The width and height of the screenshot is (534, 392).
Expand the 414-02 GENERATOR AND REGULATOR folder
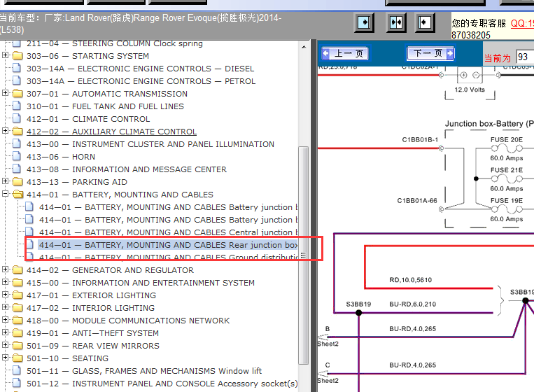click(5, 269)
